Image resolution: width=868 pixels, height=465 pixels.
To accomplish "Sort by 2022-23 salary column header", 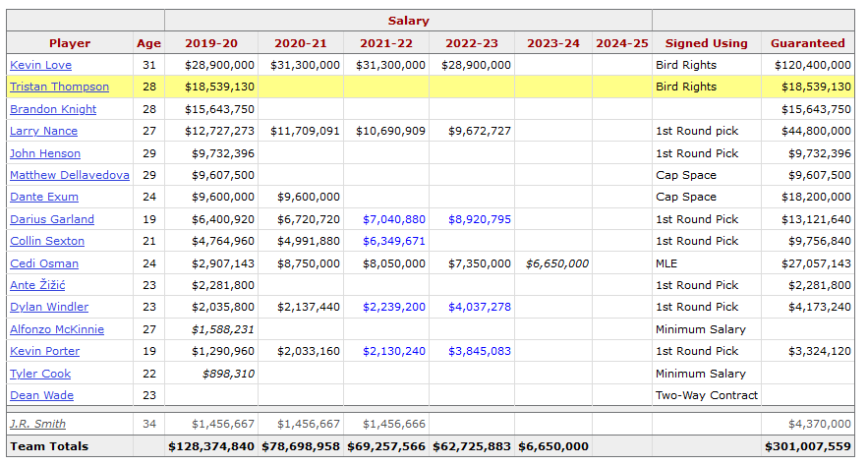I will [472, 43].
